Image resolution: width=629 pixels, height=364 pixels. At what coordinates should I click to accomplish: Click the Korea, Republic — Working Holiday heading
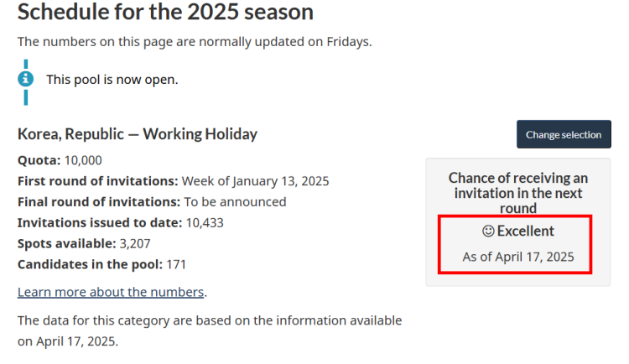[138, 134]
